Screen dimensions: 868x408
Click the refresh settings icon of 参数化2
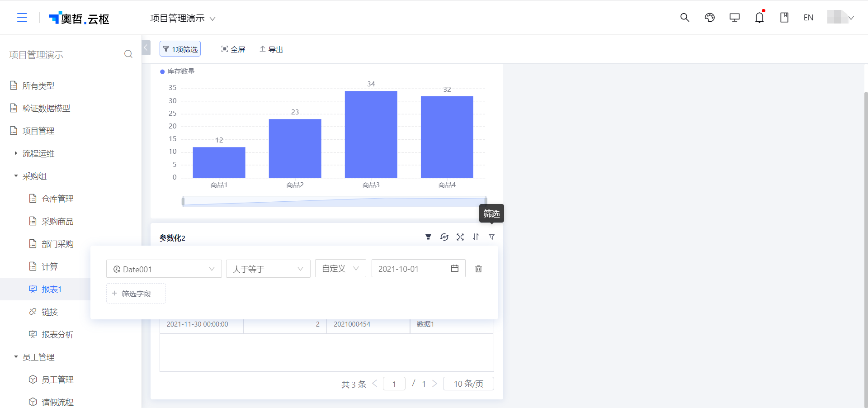[x=444, y=237]
